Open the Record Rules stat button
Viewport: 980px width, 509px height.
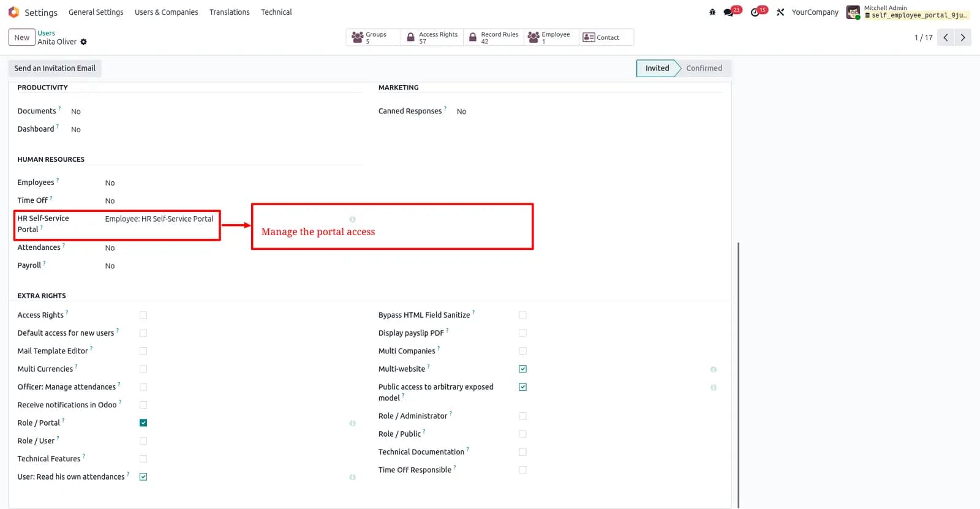pyautogui.click(x=494, y=37)
